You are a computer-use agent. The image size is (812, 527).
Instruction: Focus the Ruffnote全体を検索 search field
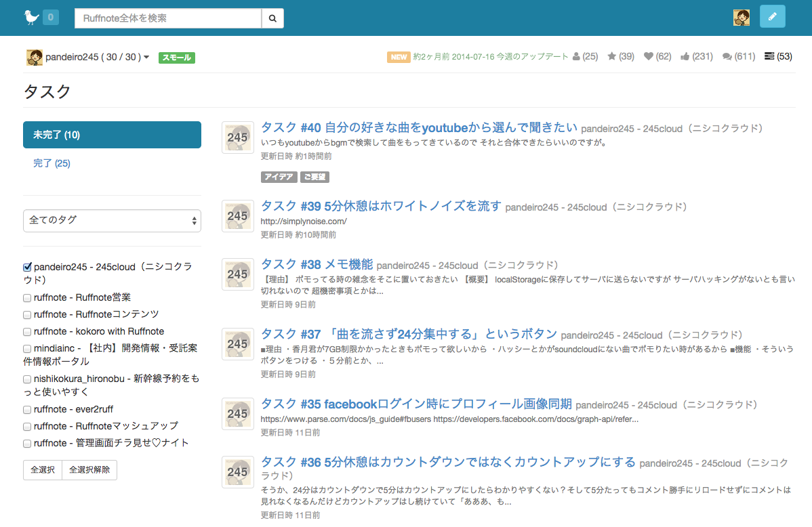click(x=168, y=18)
